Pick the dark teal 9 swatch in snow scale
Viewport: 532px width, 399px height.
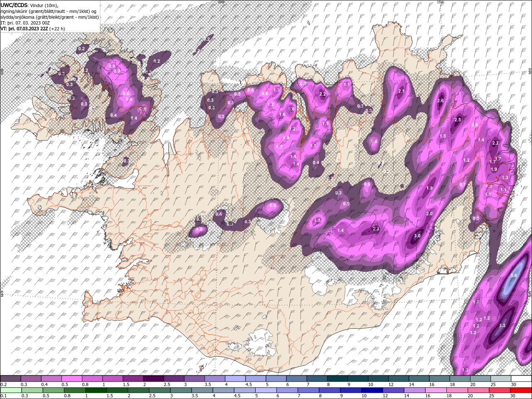(358, 379)
